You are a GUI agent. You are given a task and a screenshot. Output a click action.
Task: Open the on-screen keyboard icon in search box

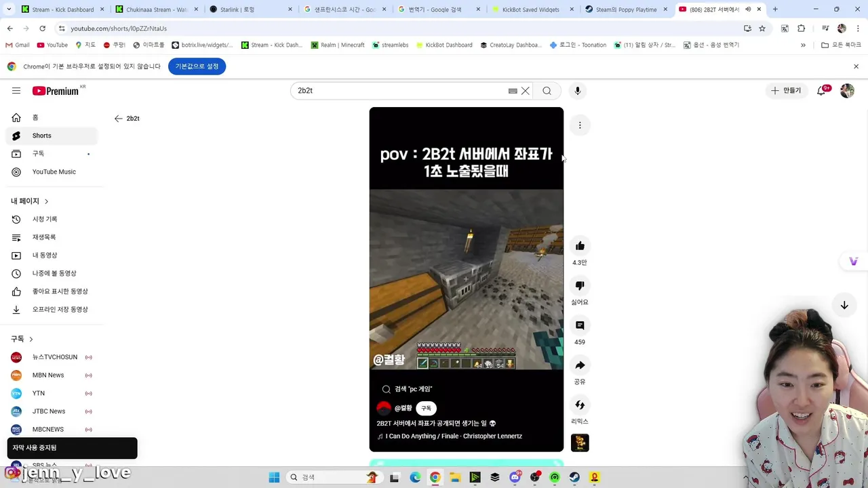[x=513, y=91]
